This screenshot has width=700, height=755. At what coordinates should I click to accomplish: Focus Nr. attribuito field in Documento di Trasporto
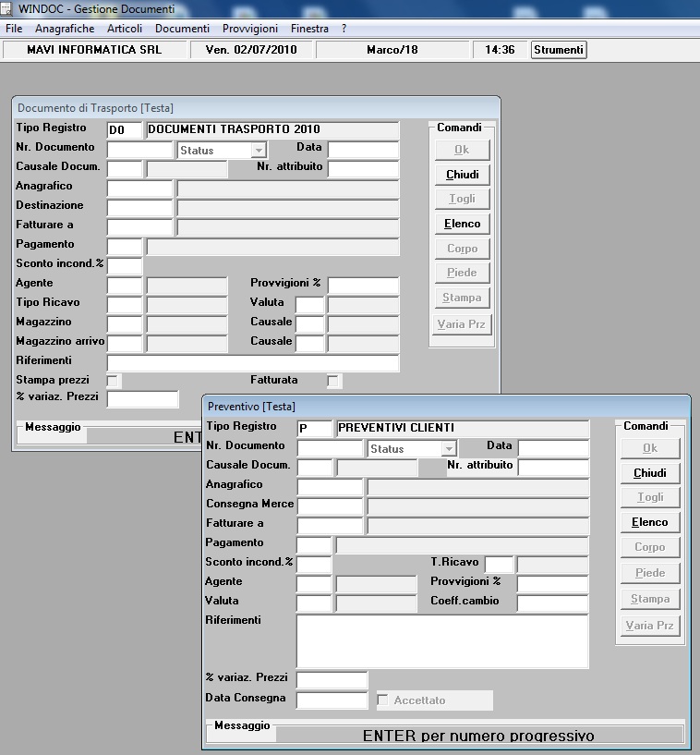(363, 169)
